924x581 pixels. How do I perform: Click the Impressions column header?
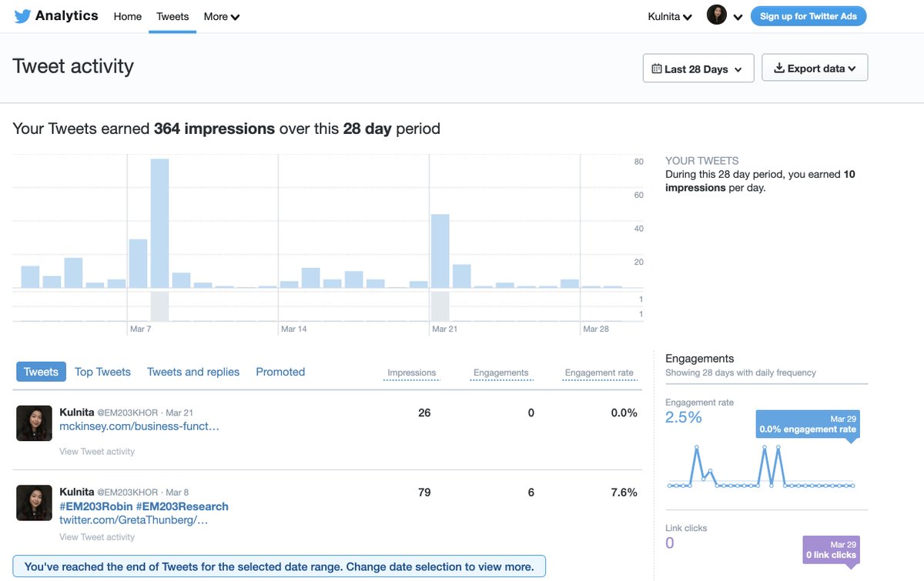pos(411,372)
